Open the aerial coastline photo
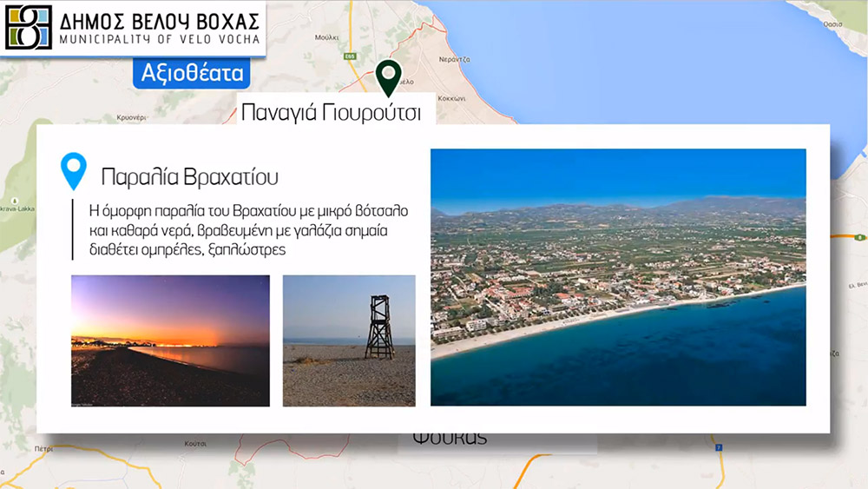Viewport: 868px width, 489px height. (618, 277)
